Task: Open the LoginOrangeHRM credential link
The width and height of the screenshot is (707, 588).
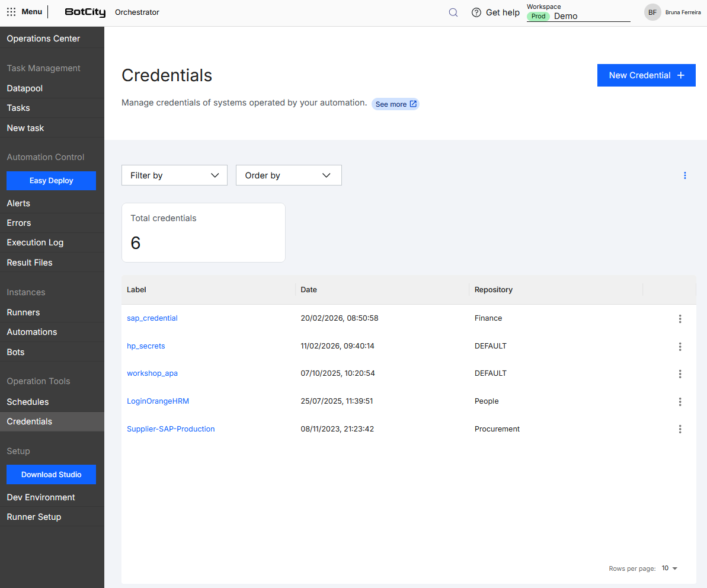Action: pyautogui.click(x=158, y=401)
